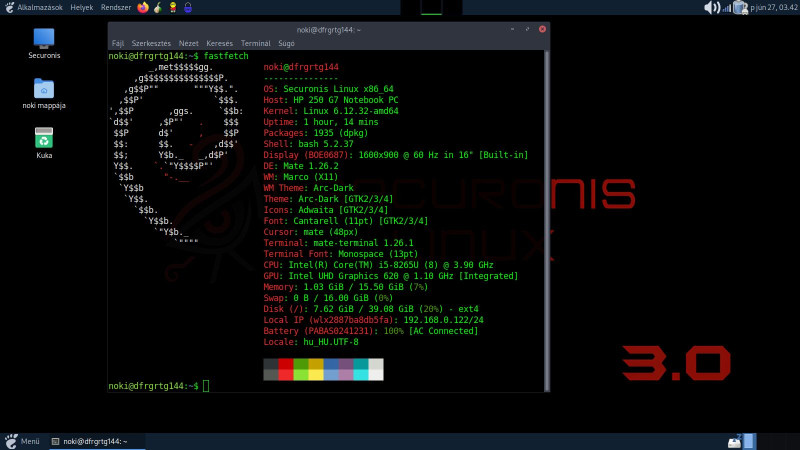Viewport: 800px width, 450px height.
Task: Click the MATE foot logo beside Alkalmazások
Action: [x=9, y=7]
